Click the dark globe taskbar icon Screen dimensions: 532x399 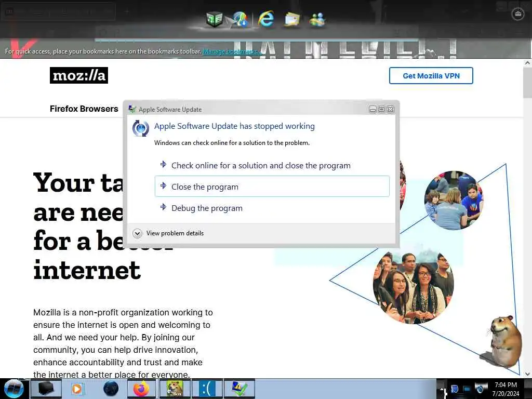point(111,389)
